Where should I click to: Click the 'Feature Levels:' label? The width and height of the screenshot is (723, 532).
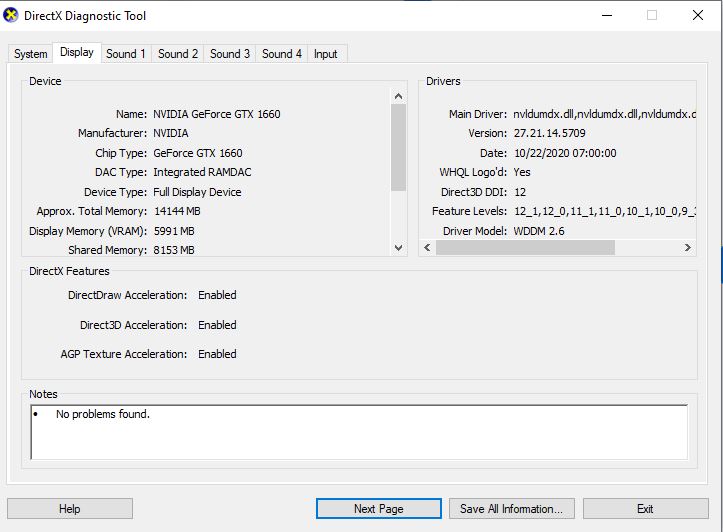pyautogui.click(x=469, y=211)
